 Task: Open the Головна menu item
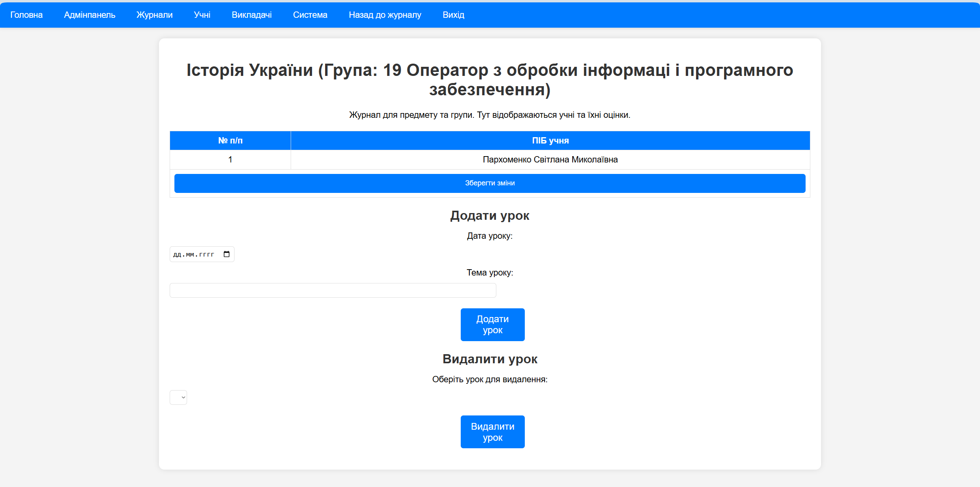pyautogui.click(x=26, y=15)
